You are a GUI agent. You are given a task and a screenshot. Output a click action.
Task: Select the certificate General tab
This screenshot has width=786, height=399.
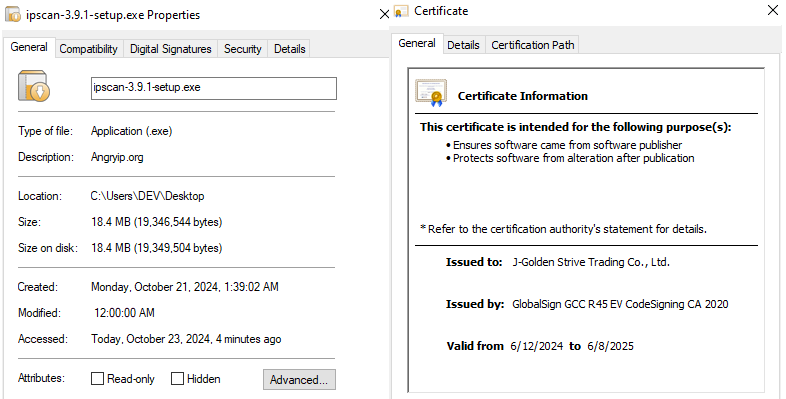(417, 44)
